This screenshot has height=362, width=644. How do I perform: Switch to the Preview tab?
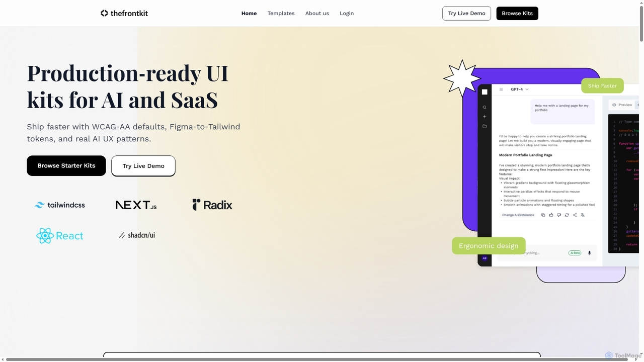pyautogui.click(x=622, y=105)
